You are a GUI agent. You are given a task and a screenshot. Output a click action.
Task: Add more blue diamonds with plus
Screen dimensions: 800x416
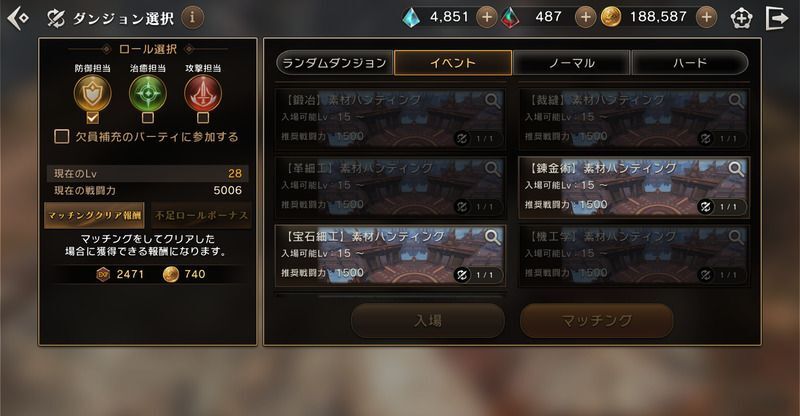pos(487,17)
